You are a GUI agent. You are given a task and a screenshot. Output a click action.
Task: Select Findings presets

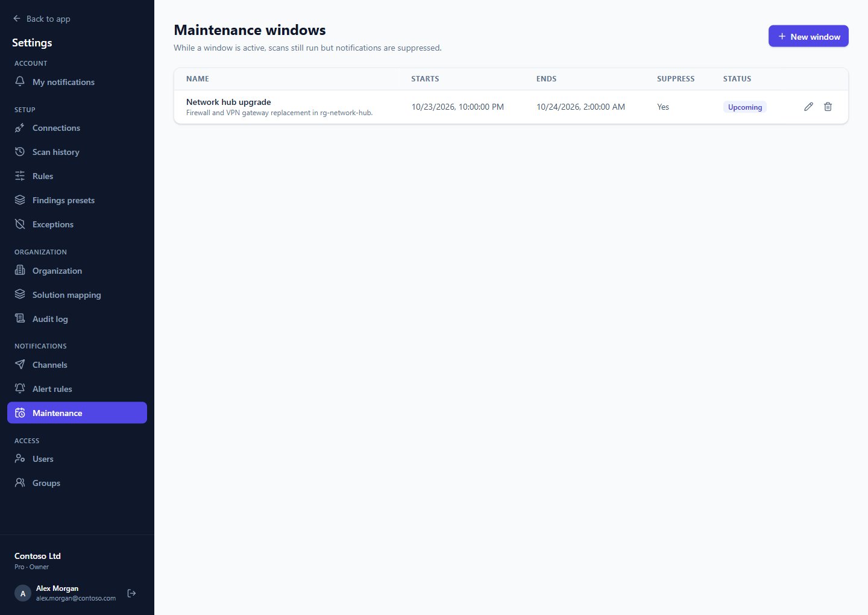click(77, 200)
